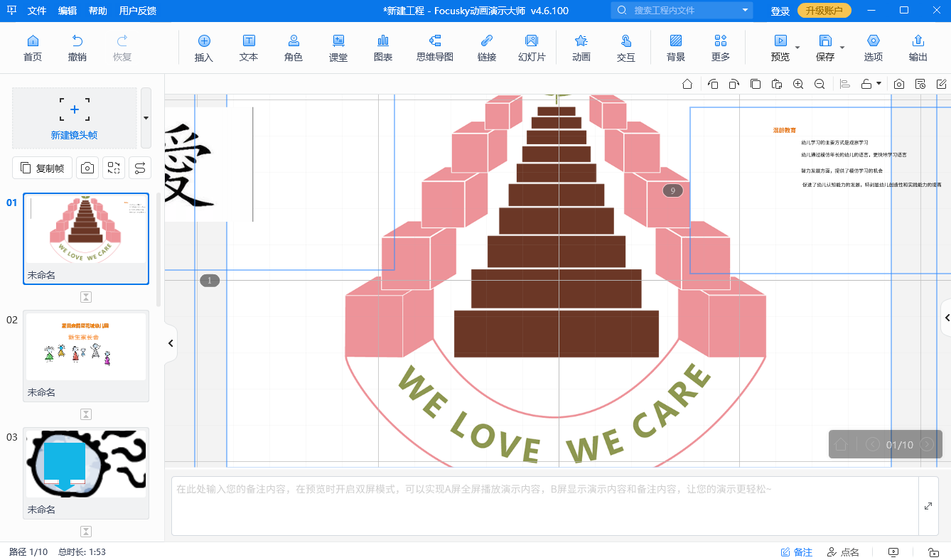951x560 pixels.
Task: Open search box dropdown arrow
Action: point(745,11)
